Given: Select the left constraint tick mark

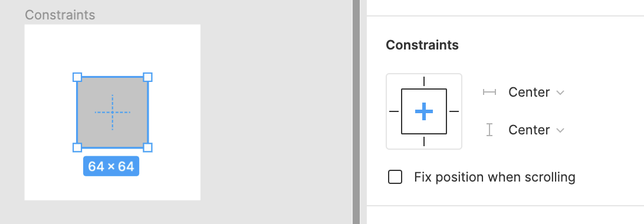Looking at the screenshot, I should (x=394, y=111).
